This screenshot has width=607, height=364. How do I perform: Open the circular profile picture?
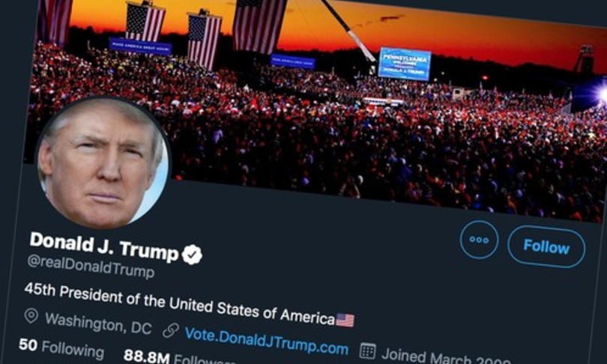coord(103,163)
